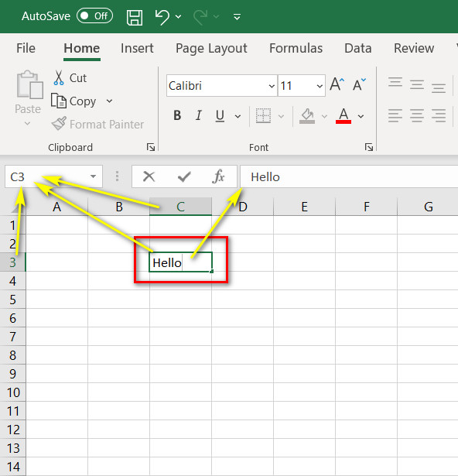Open Customize Quick Access Toolbar menu

[x=237, y=17]
